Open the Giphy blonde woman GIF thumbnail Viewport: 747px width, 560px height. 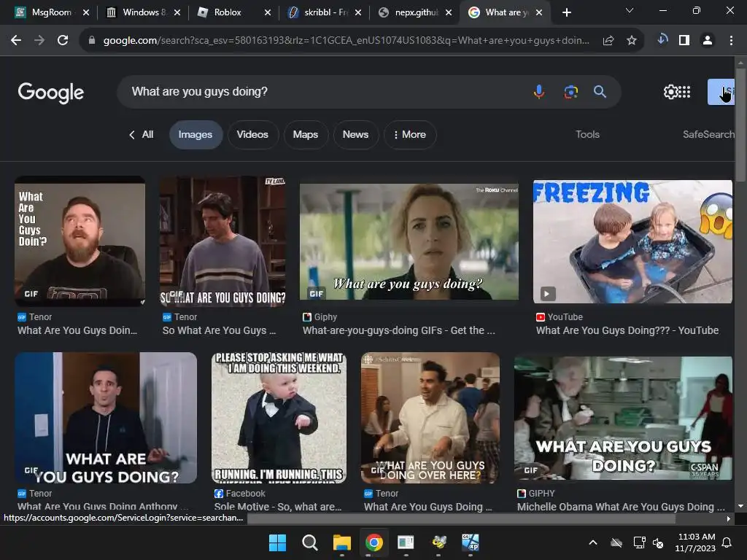pos(409,241)
